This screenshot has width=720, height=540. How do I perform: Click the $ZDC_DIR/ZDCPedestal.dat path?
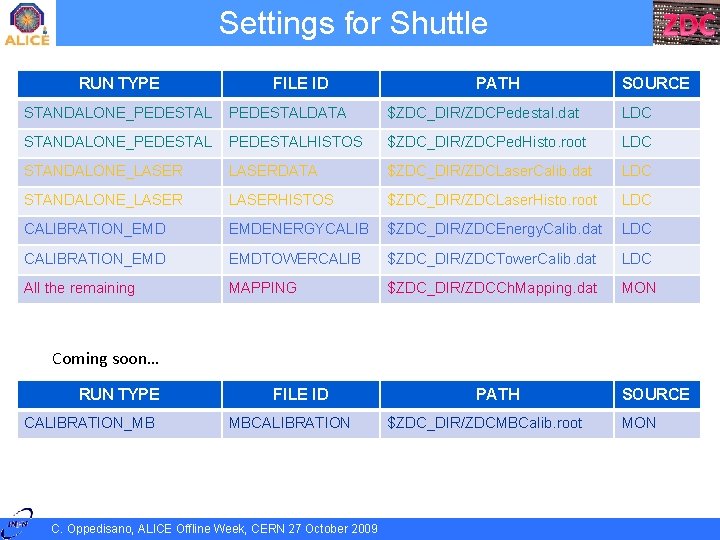[483, 113]
